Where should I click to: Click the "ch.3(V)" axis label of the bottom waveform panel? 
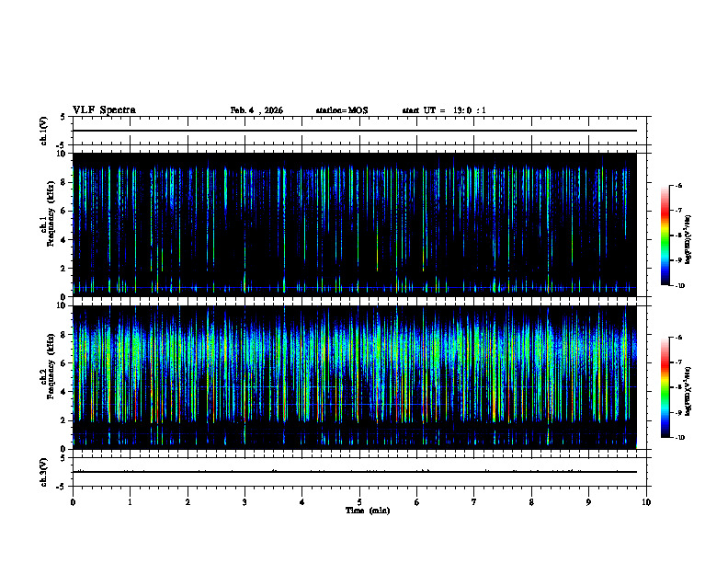pos(44,472)
